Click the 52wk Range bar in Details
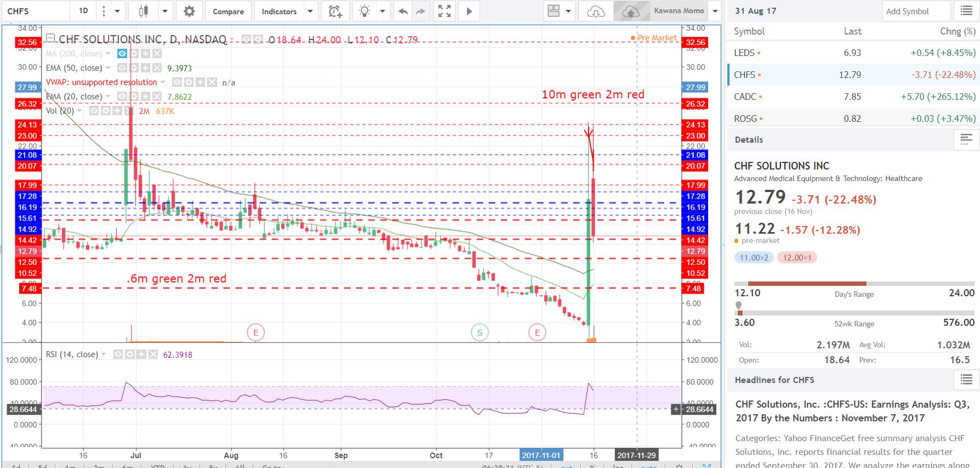The width and height of the screenshot is (980, 468). point(854,313)
